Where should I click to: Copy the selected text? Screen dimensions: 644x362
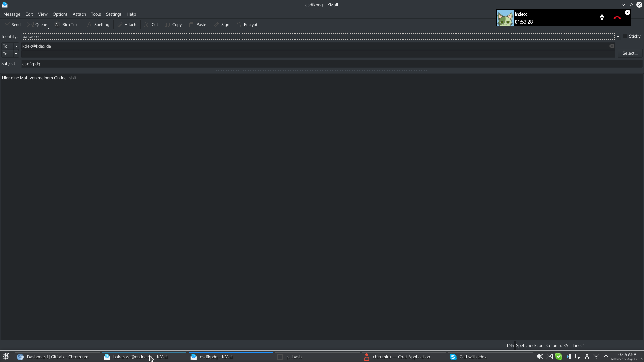coord(173,25)
